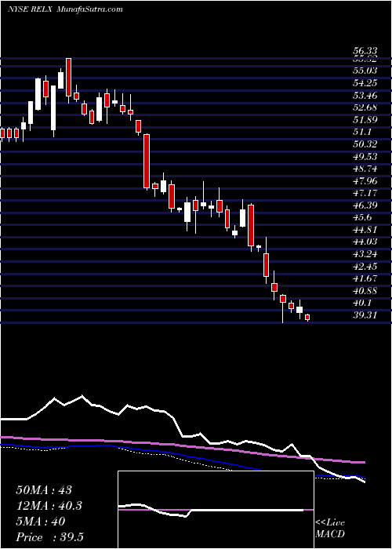Click the 56.33 price axis label
Image resolution: width=392 pixels, height=549 pixels.
[365, 51]
